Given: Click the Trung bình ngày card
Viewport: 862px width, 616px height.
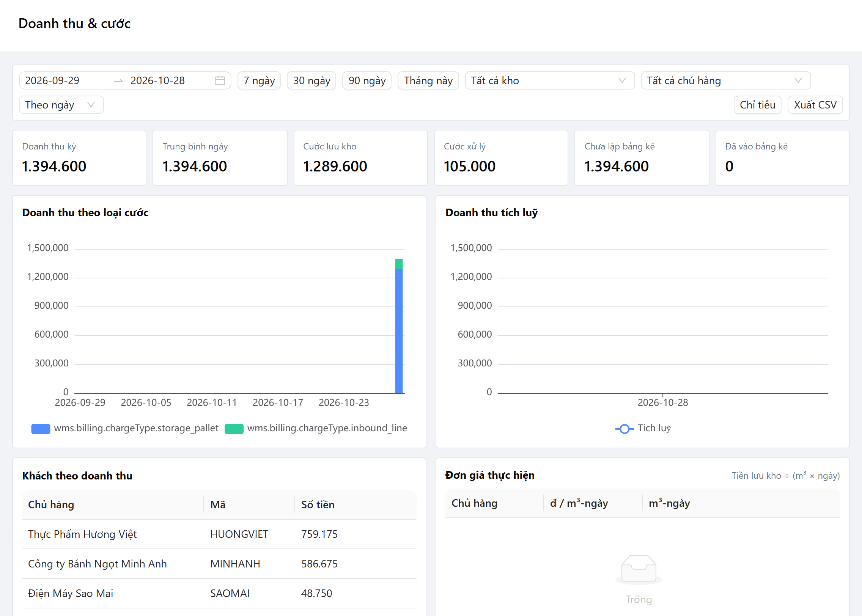Looking at the screenshot, I should click(220, 158).
